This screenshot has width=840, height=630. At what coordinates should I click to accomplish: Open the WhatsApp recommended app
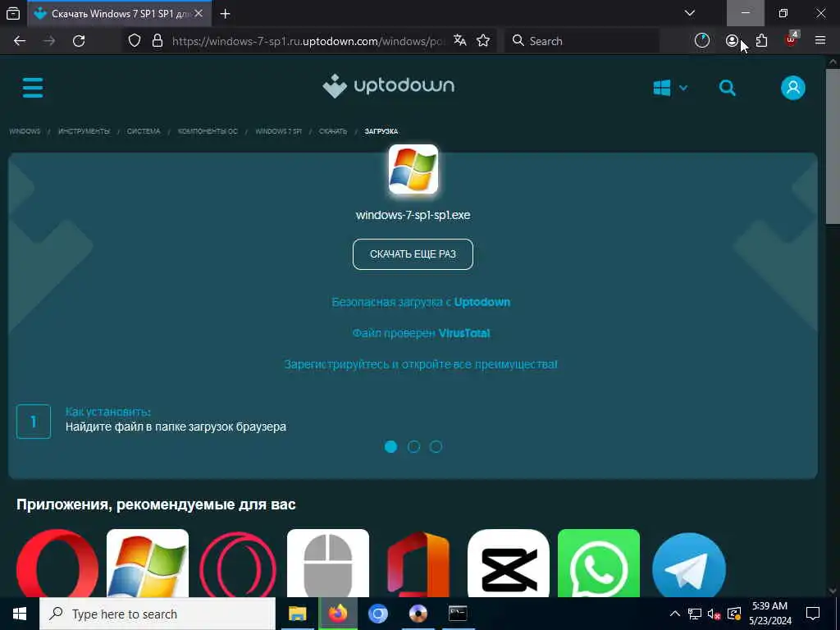pyautogui.click(x=599, y=564)
